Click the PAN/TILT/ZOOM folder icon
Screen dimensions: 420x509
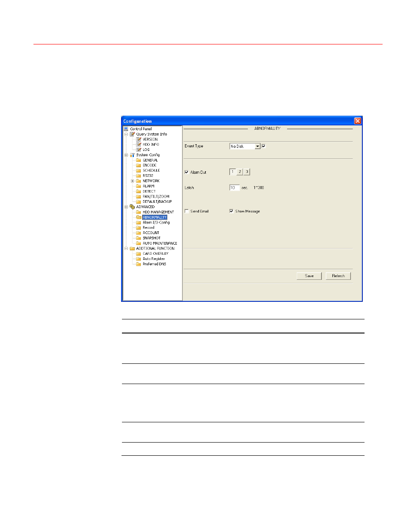coord(139,196)
